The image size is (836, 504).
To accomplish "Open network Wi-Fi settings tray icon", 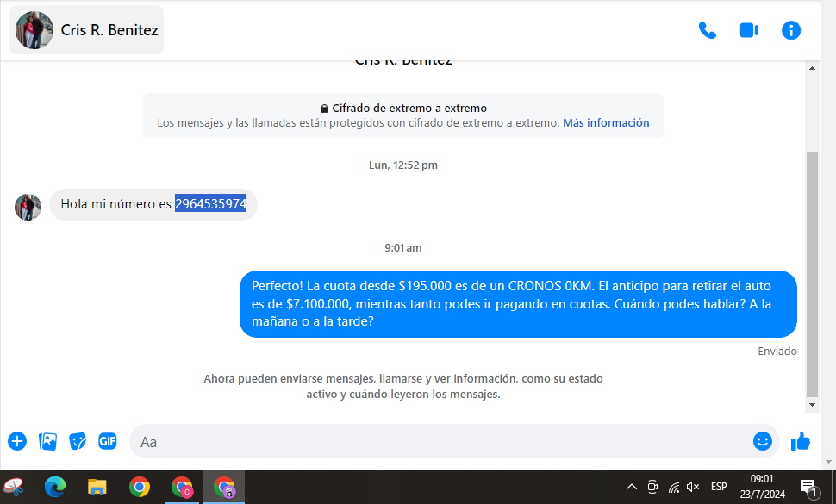I will click(x=674, y=487).
